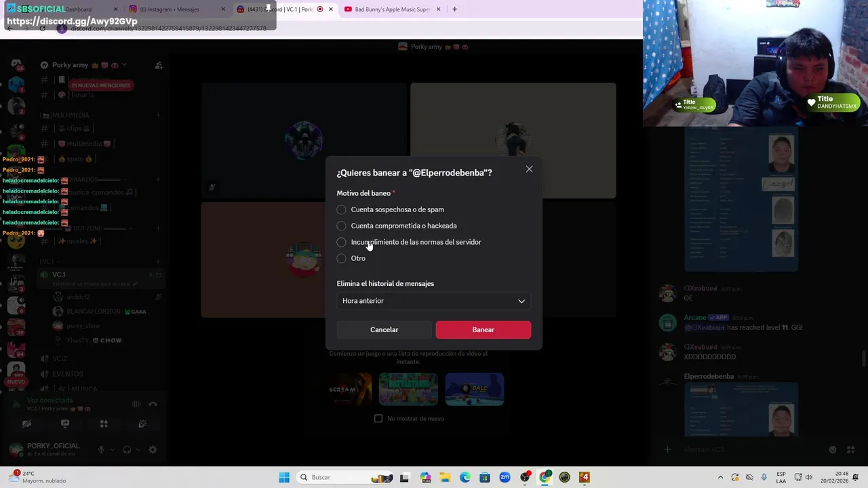Open Discord user settings gear
The image size is (868, 488).
(x=153, y=449)
